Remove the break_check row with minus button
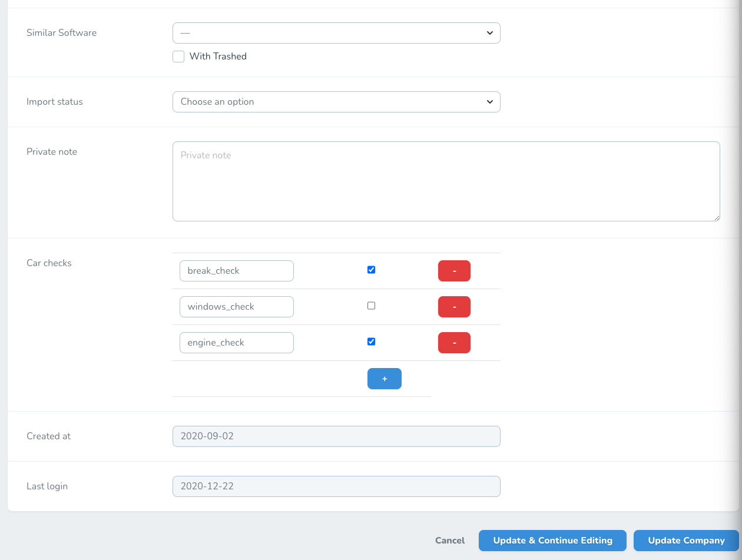Viewport: 742px width, 560px height. (x=454, y=271)
